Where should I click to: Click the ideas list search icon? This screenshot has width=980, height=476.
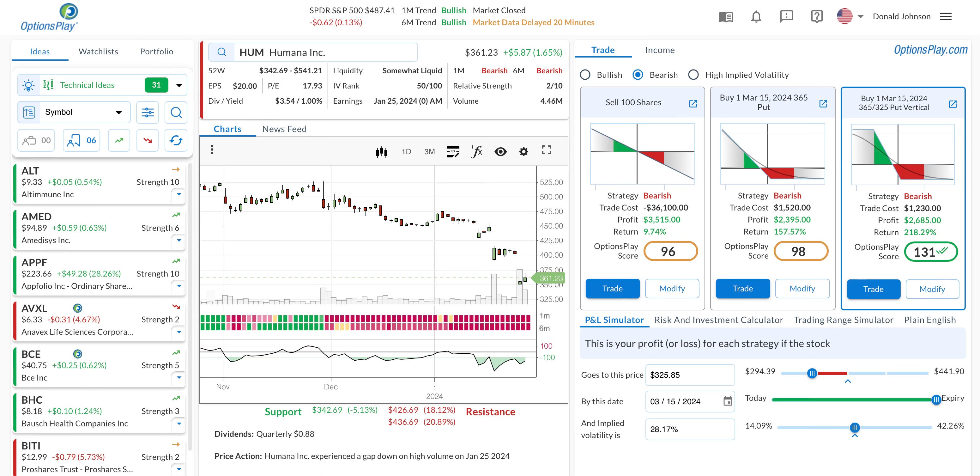click(176, 112)
